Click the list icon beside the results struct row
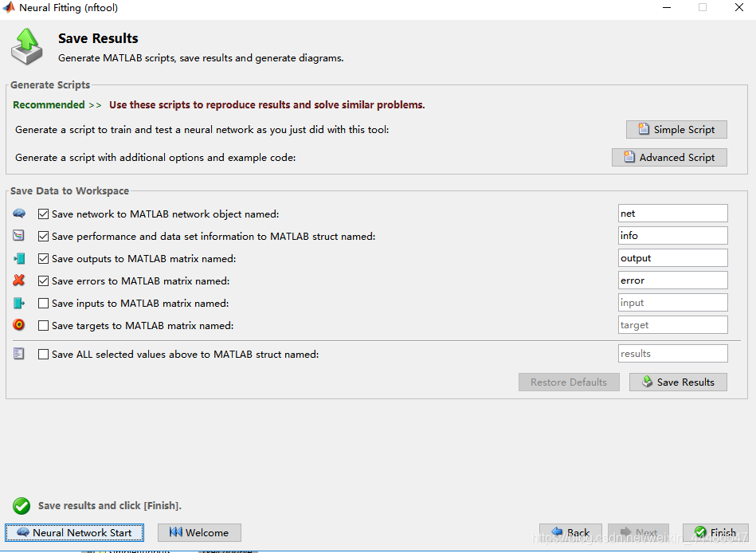 (x=19, y=353)
